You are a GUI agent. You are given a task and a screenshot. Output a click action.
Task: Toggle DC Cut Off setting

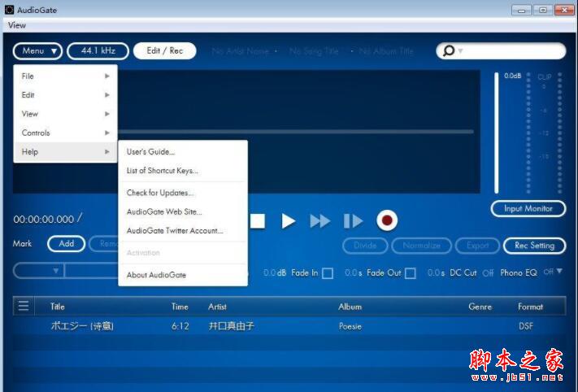488,273
